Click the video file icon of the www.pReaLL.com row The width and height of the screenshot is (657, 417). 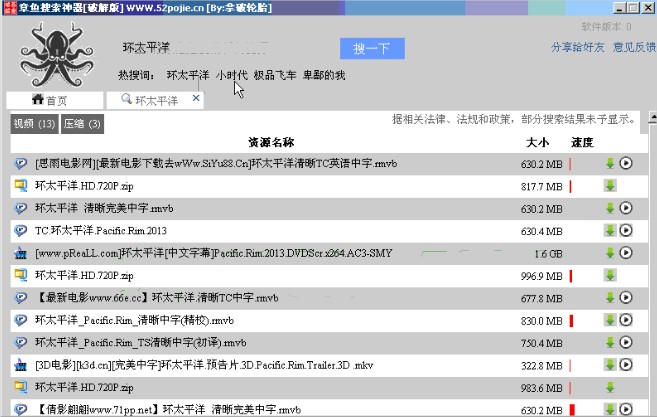[x=21, y=253]
